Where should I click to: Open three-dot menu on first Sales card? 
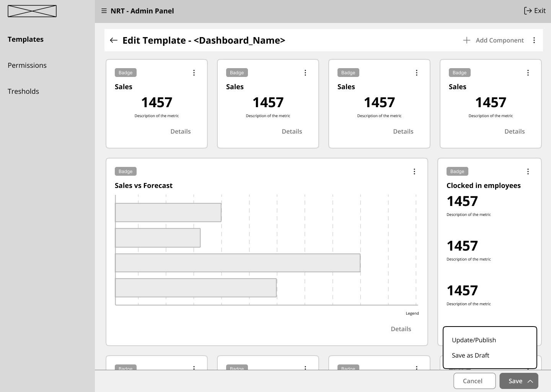click(194, 73)
